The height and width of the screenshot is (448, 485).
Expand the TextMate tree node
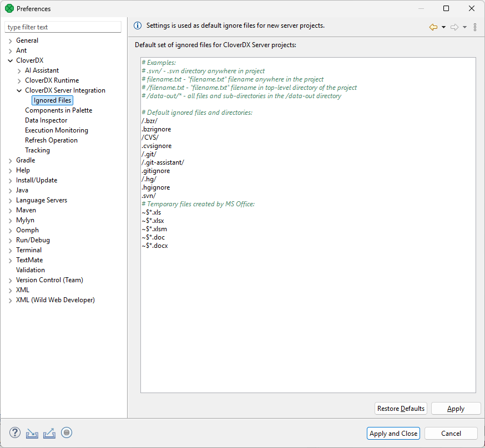click(10, 261)
